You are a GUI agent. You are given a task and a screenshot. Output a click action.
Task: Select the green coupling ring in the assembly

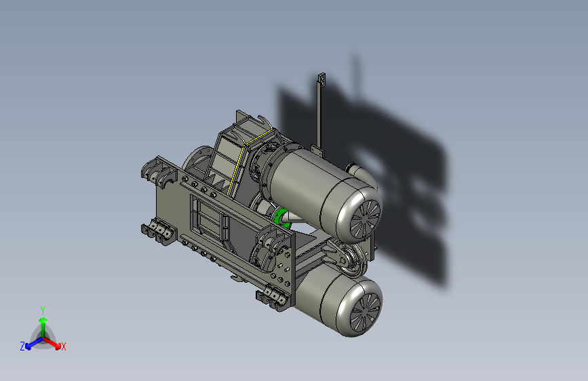pyautogui.click(x=279, y=218)
